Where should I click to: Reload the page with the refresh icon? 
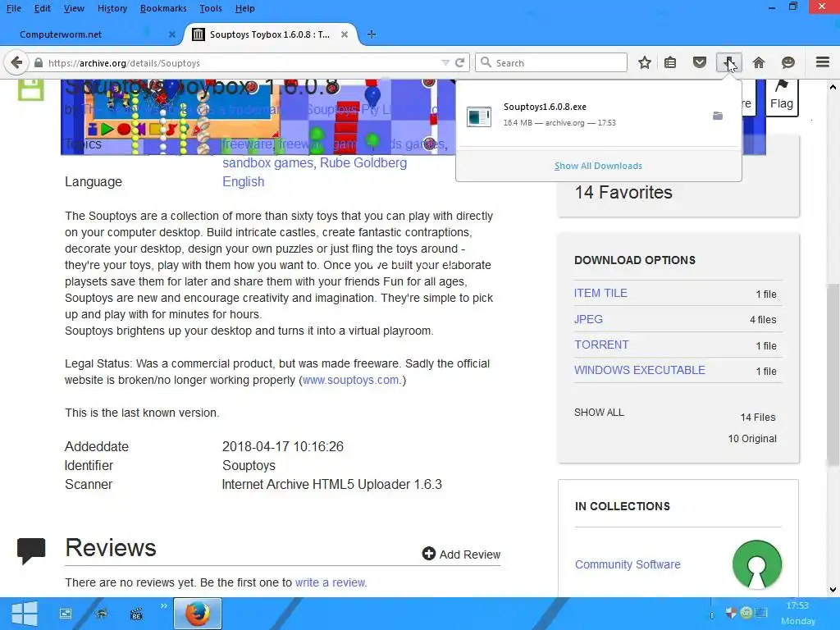459,62
